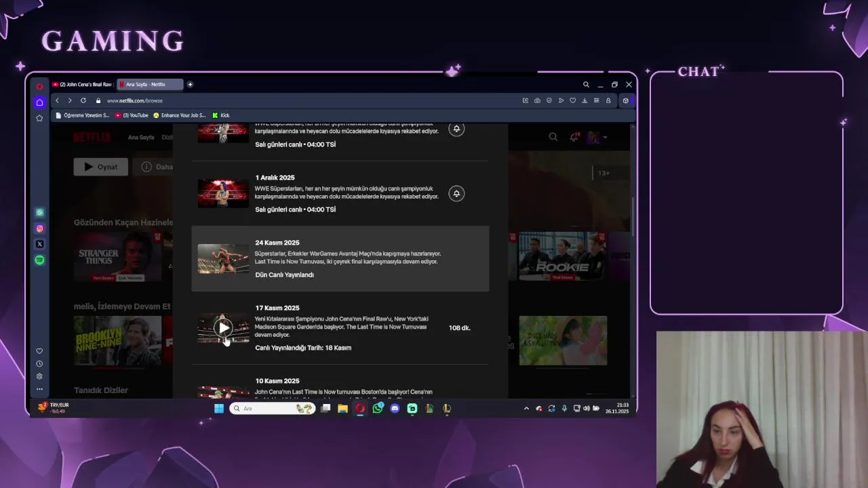Open Spotify in Opera sidebar
868x488 pixels.
pyautogui.click(x=39, y=260)
